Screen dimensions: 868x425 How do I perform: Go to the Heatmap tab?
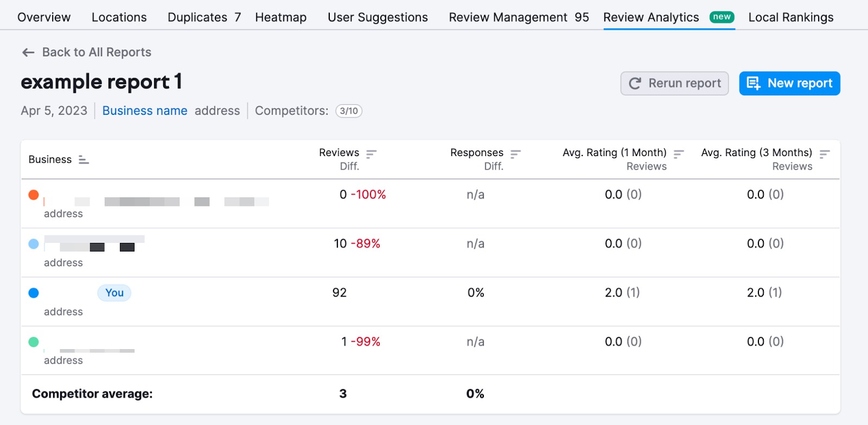pos(280,17)
